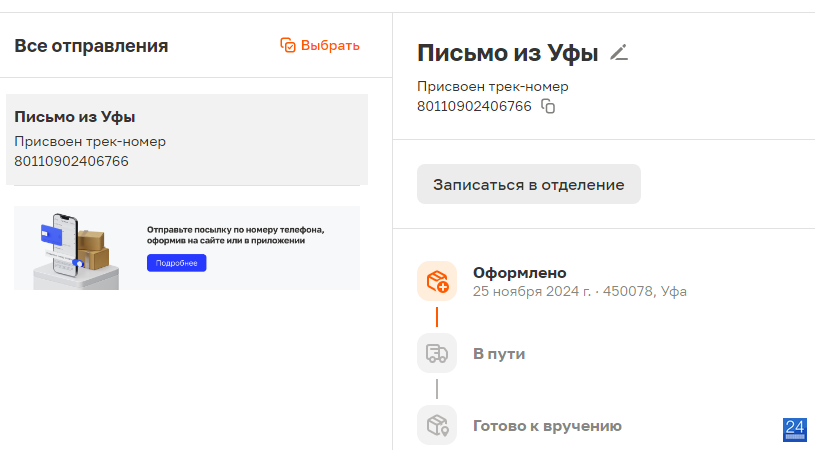Click the banner text about sending by phone number
This screenshot has width=815, height=450.
coord(235,235)
